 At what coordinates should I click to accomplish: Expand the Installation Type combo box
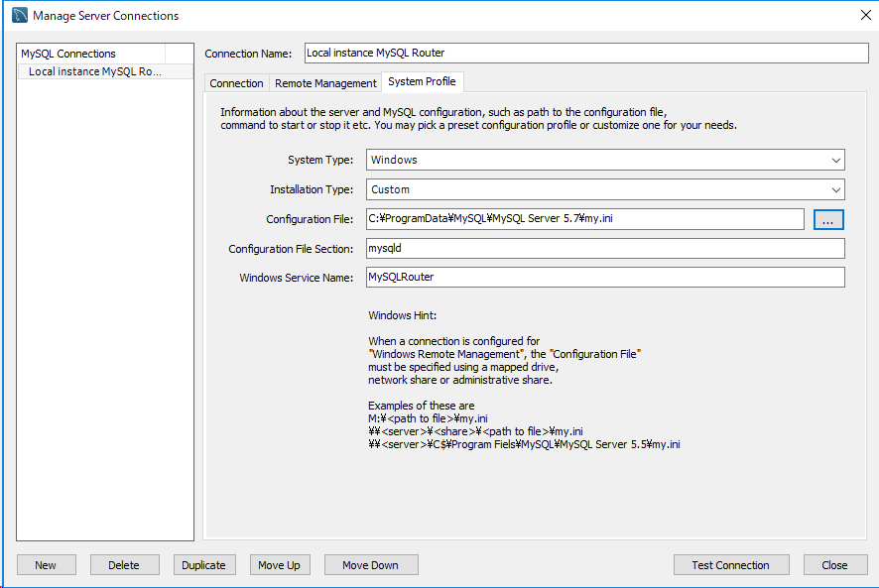tap(605, 189)
